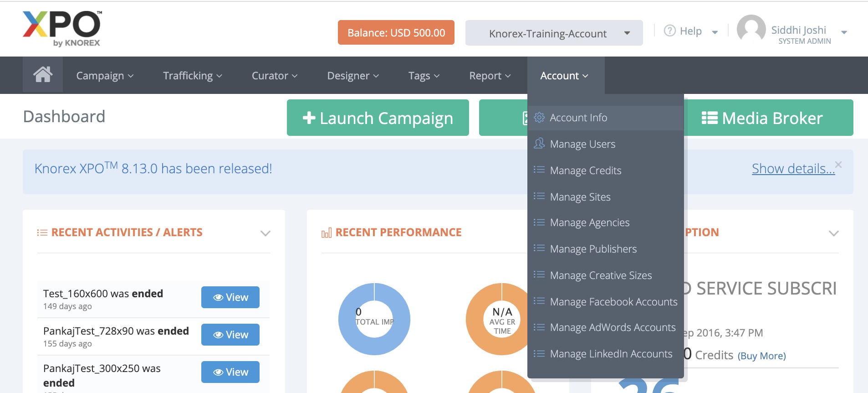Image resolution: width=868 pixels, height=393 pixels.
Task: Click the user avatar profile icon
Action: click(751, 30)
